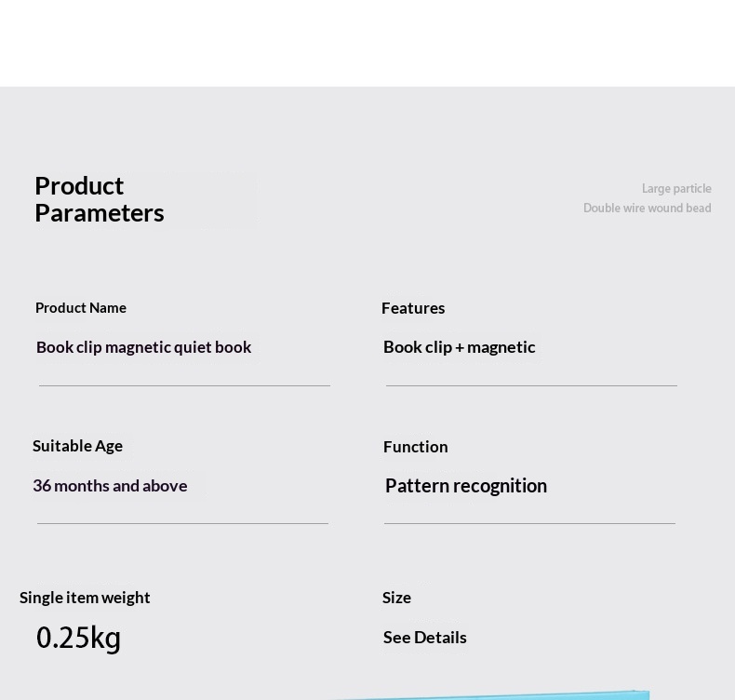735x700 pixels.
Task: Select the Size label
Action: tap(396, 598)
